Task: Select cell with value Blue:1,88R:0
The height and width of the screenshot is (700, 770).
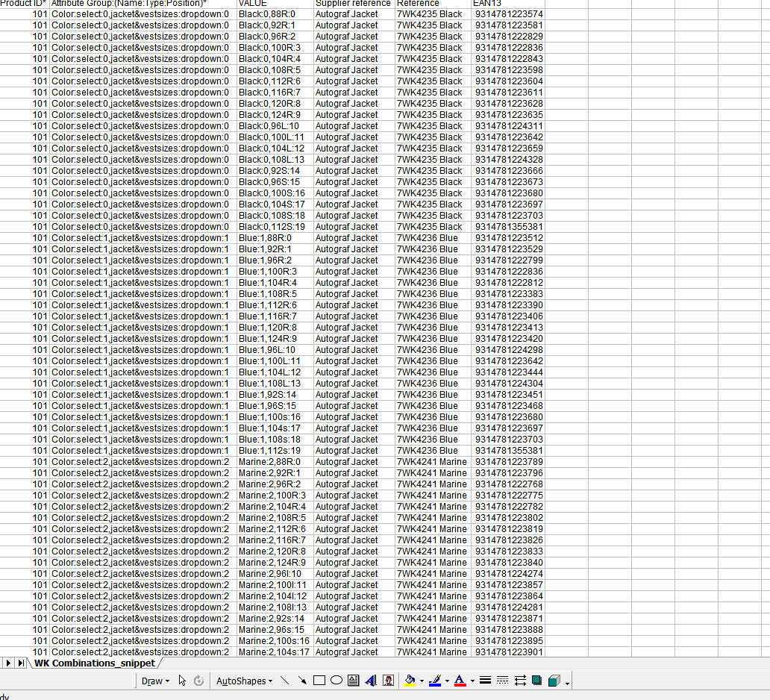Action: pyautogui.click(x=275, y=238)
